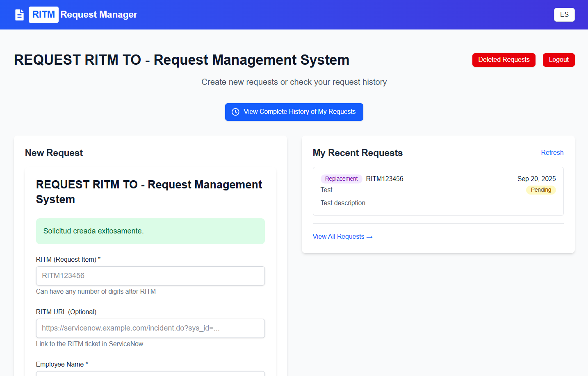Click 'Link to the RITM ticket in ServiceNow' hint
Image resolution: width=588 pixels, height=376 pixels.
90,344
